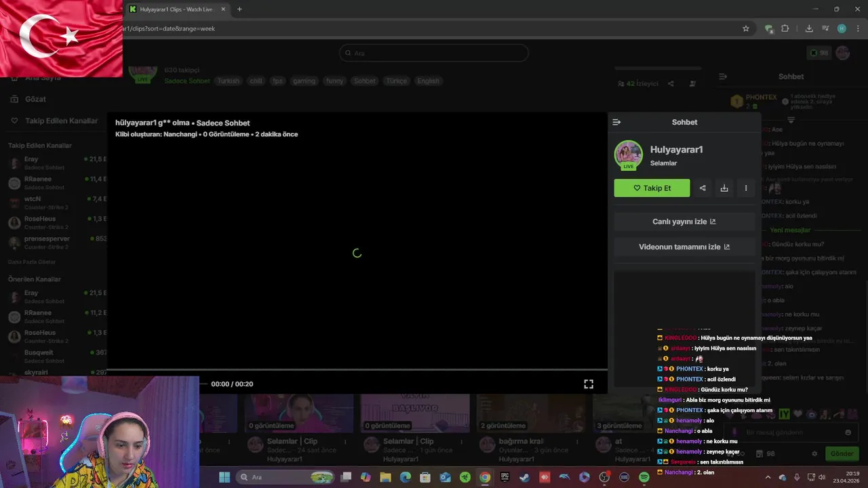Select RRaenee under Takip Edilen Kanallar
The height and width of the screenshot is (488, 868).
pyautogui.click(x=58, y=182)
